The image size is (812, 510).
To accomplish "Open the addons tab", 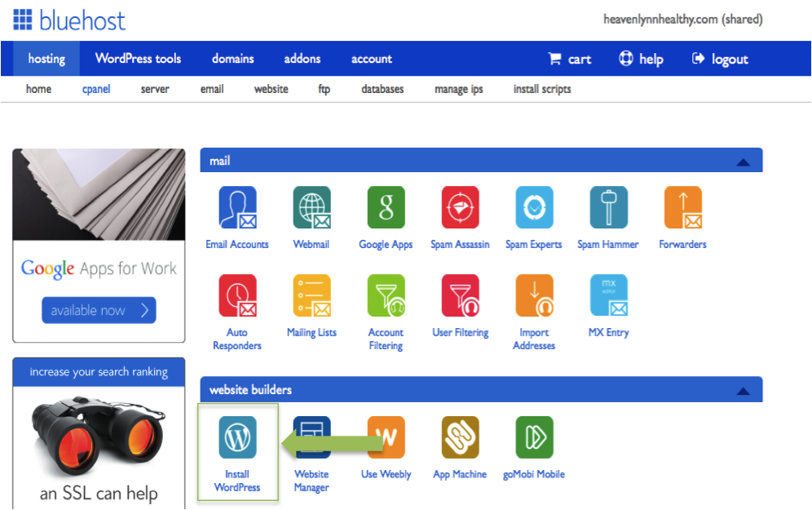I will tap(302, 59).
